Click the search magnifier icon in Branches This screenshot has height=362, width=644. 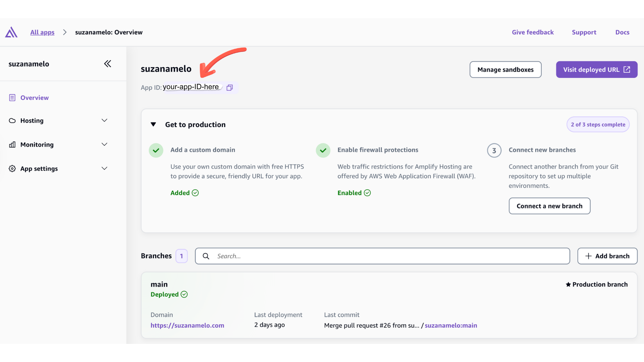(x=206, y=256)
